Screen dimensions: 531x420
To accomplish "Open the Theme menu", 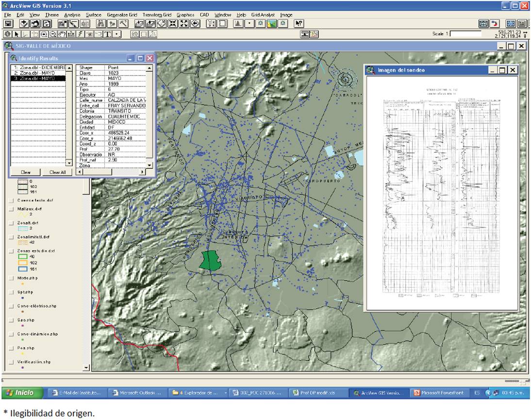I will click(x=51, y=15).
